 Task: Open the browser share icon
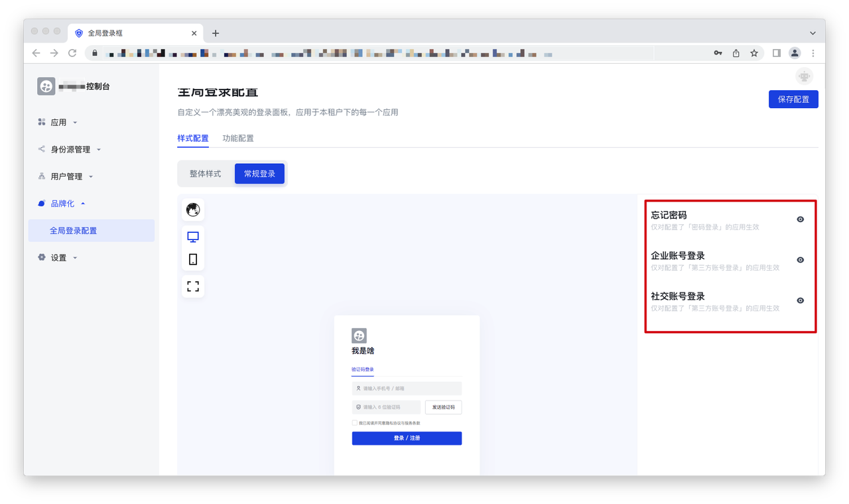pos(736,53)
